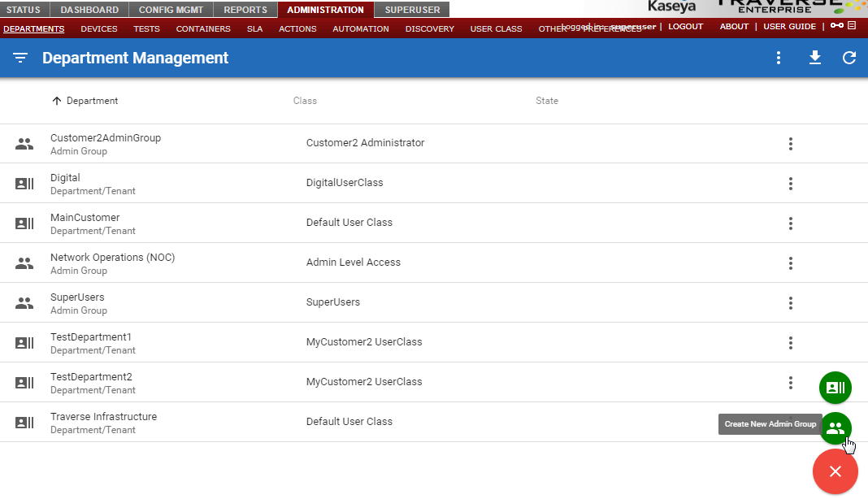Go to TESTS submenu
This screenshot has height=499, width=868.
click(x=146, y=28)
